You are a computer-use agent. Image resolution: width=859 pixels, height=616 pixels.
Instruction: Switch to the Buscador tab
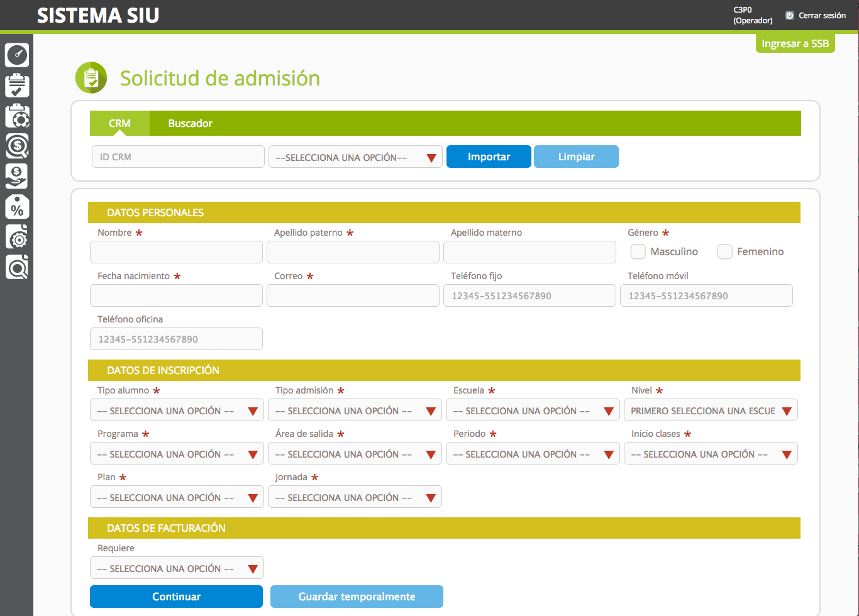[190, 123]
